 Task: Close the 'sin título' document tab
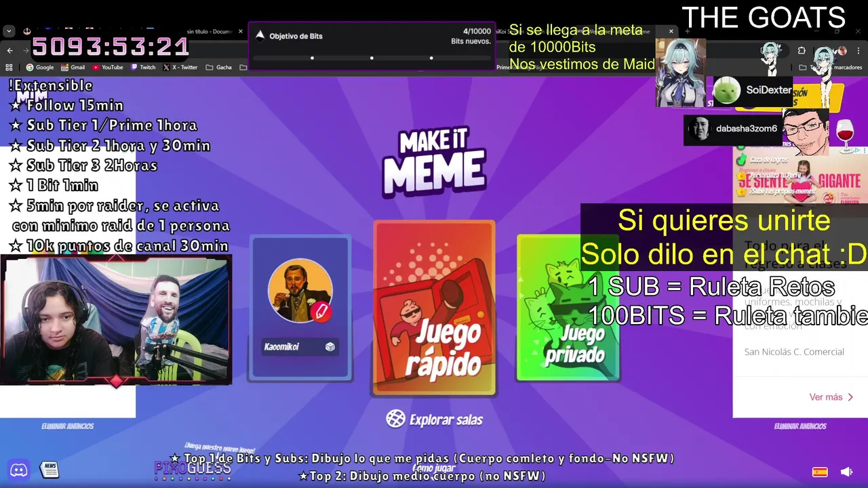coord(240,31)
